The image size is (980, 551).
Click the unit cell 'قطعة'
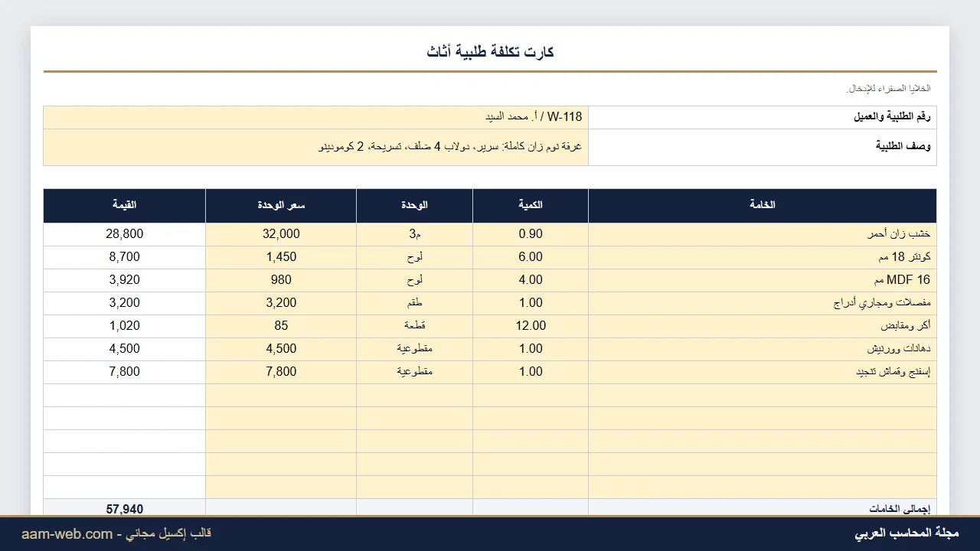click(414, 326)
